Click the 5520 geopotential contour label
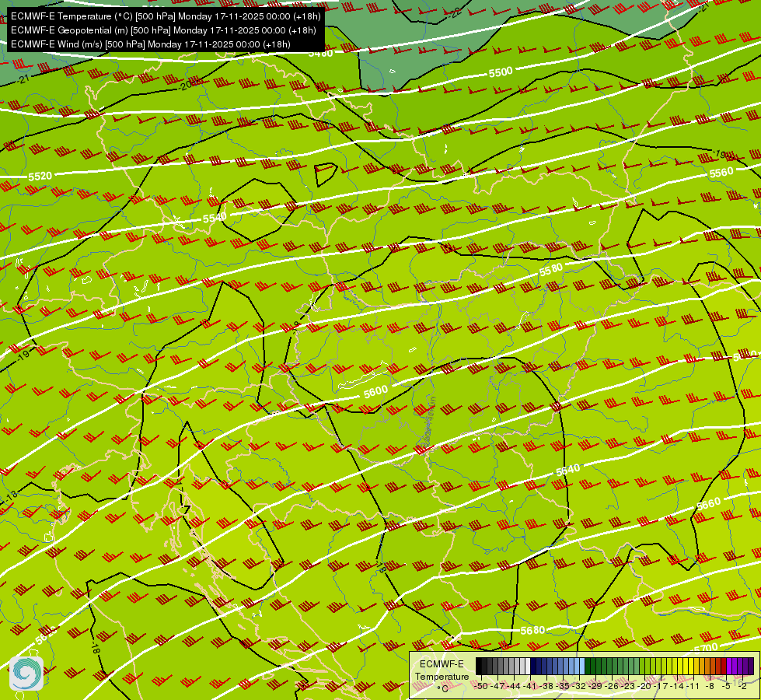This screenshot has height=700, width=761. [40, 176]
